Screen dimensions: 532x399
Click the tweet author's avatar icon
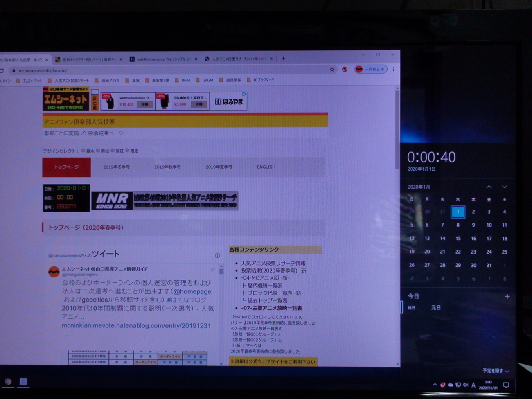pos(54,272)
